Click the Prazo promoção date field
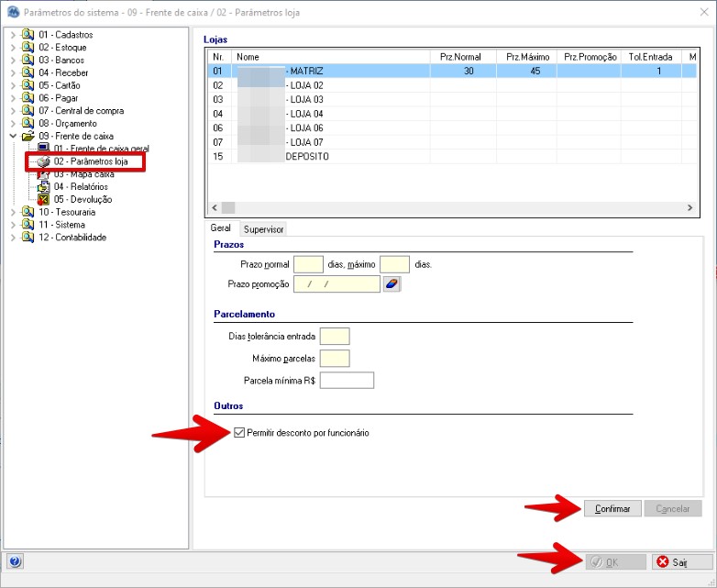The height and width of the screenshot is (588, 717). 336,284
